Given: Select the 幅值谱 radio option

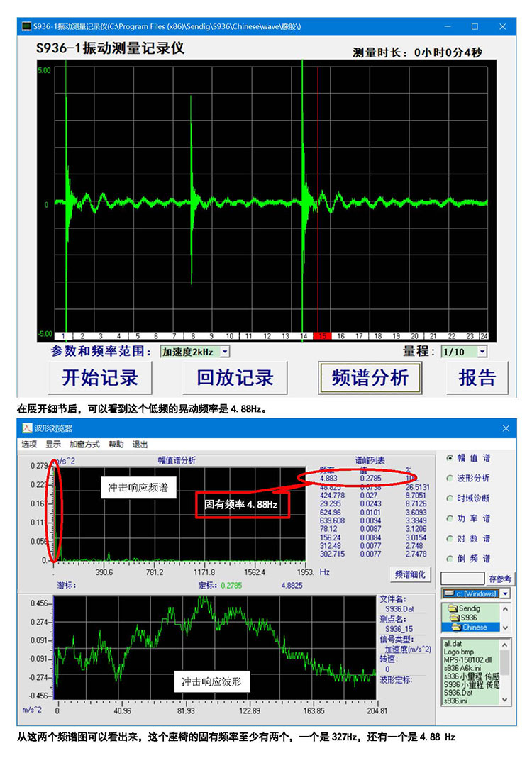Looking at the screenshot, I should coord(450,458).
